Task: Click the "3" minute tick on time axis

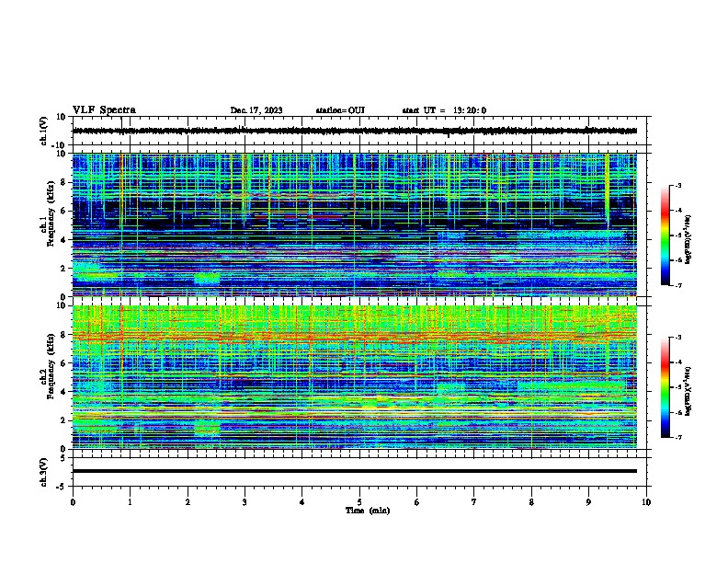Action: pyautogui.click(x=245, y=502)
